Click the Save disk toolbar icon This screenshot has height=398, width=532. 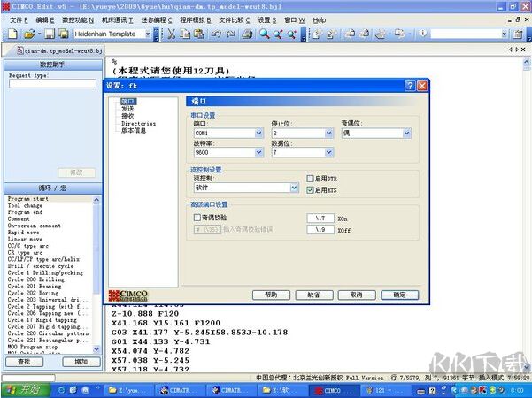50,34
